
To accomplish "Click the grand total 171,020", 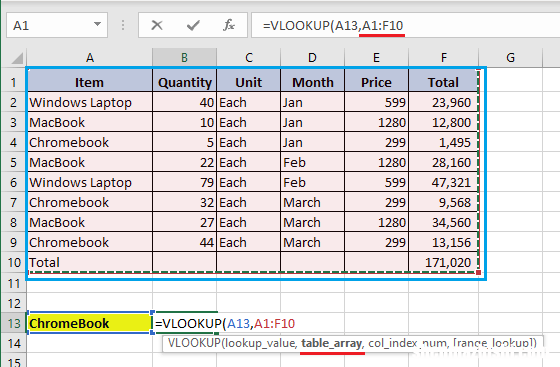I will [x=443, y=262].
